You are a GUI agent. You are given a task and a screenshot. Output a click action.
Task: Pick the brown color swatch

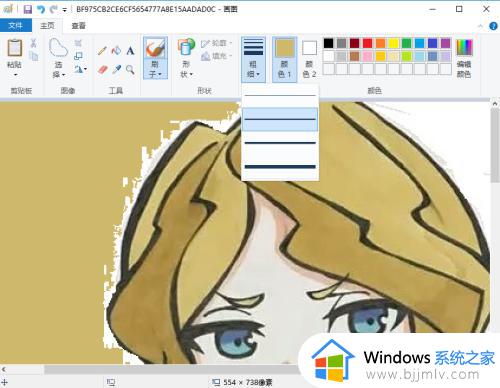354,56
